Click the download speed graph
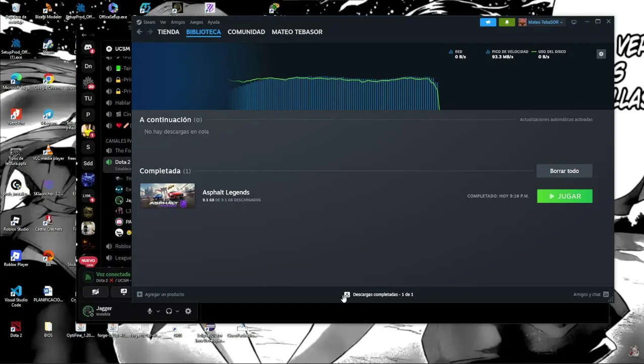The image size is (644, 364). coord(333,93)
